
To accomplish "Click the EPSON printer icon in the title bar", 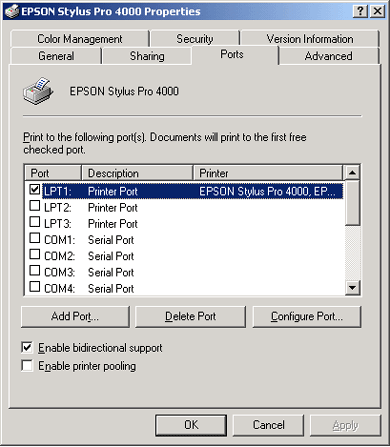I will pos(12,11).
